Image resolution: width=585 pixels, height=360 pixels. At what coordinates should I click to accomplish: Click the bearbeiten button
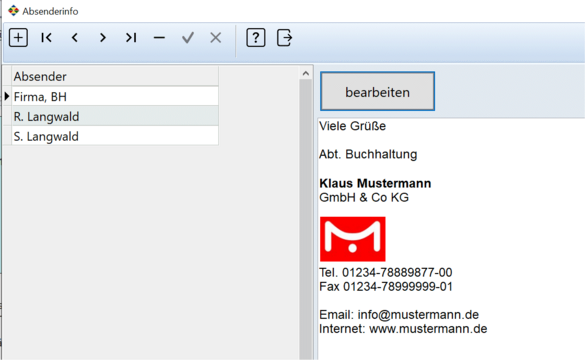tap(377, 91)
